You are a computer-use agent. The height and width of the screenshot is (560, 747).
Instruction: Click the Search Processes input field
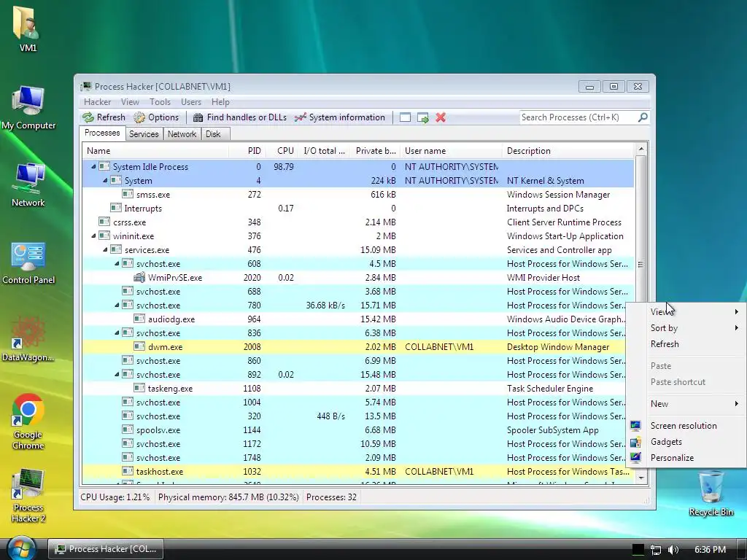click(578, 117)
